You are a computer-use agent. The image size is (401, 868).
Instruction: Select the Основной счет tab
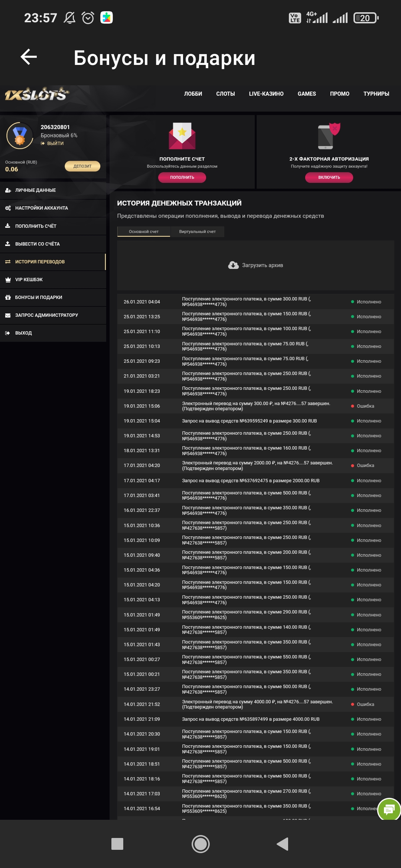pyautogui.click(x=144, y=231)
